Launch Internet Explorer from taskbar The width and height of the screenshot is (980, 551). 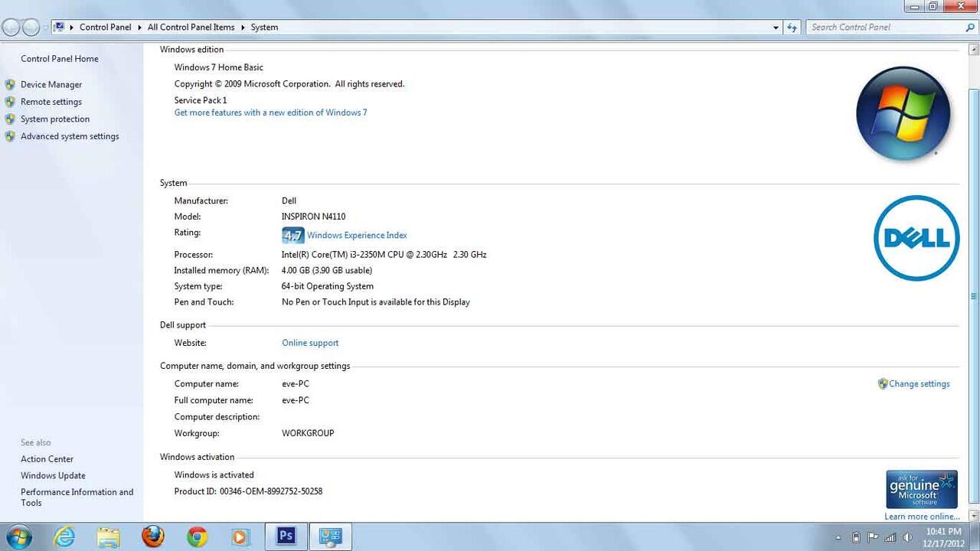click(x=64, y=537)
